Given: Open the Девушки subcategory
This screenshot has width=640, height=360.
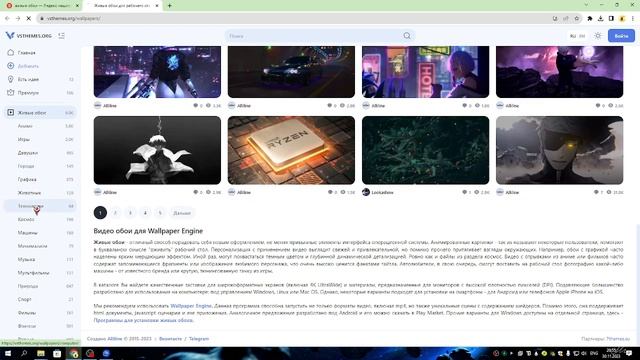Looking at the screenshot, I should click(x=40, y=153).
